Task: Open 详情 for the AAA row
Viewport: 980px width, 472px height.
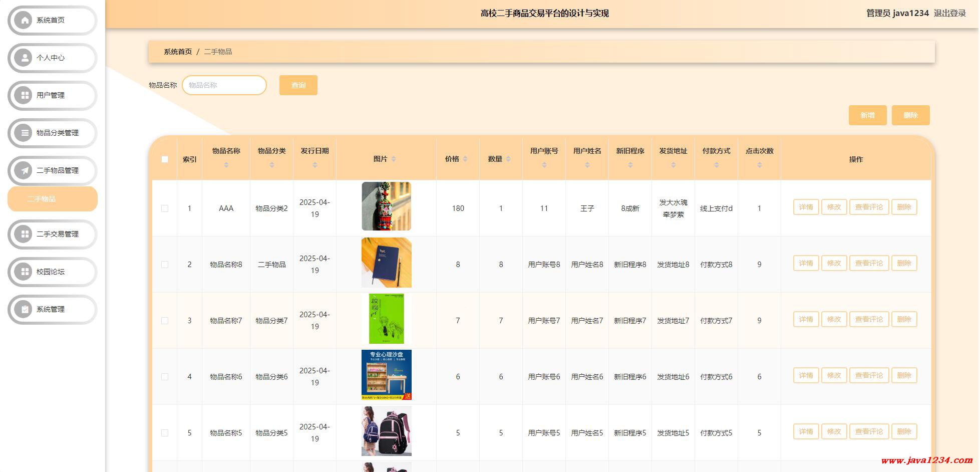Action: coord(806,207)
